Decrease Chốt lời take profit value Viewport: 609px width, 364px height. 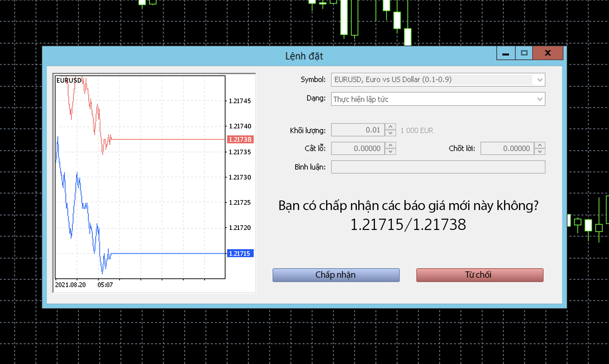pos(540,151)
